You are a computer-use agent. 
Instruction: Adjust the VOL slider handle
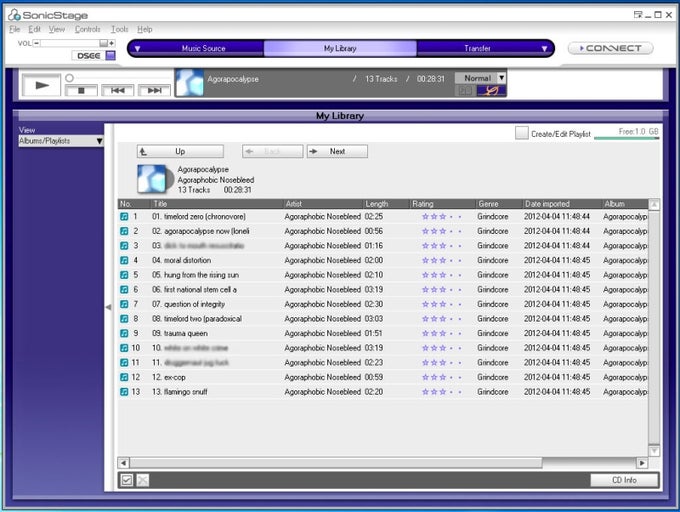point(103,43)
